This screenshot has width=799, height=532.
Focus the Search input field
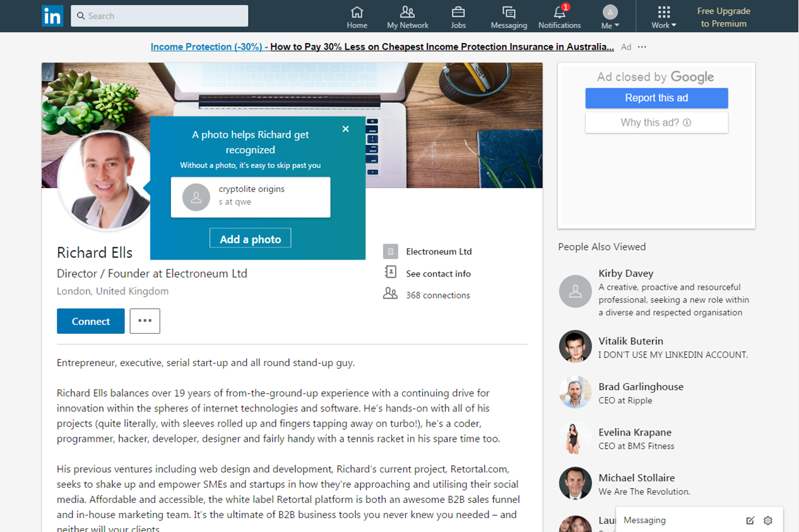[160, 16]
